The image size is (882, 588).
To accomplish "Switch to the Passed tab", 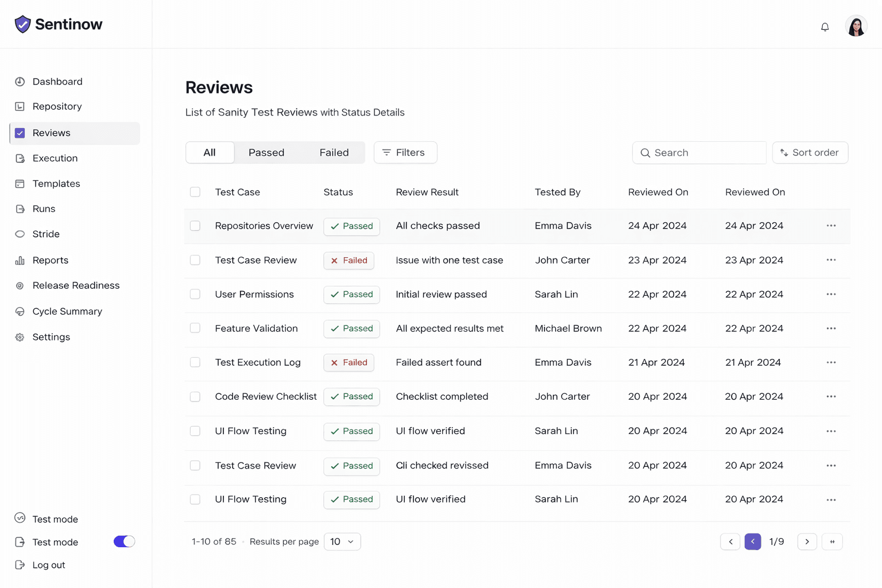I will 266,152.
